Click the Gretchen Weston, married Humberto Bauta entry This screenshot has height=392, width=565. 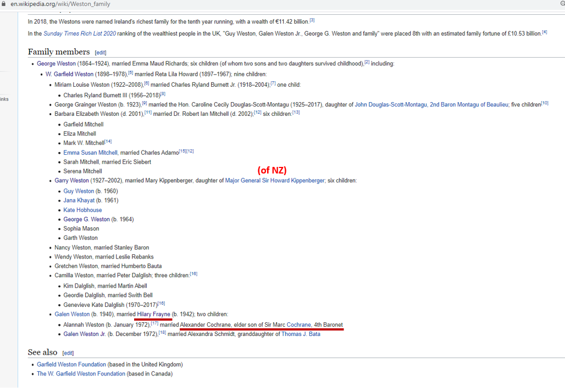(108, 266)
